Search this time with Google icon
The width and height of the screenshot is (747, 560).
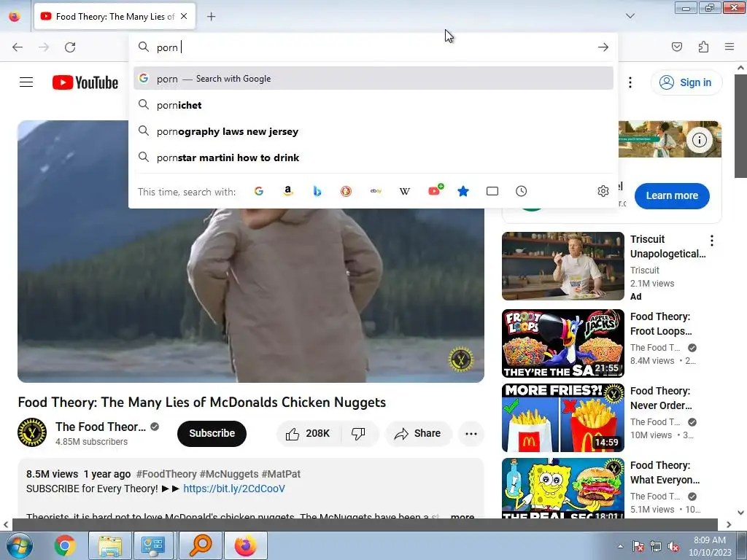[259, 191]
